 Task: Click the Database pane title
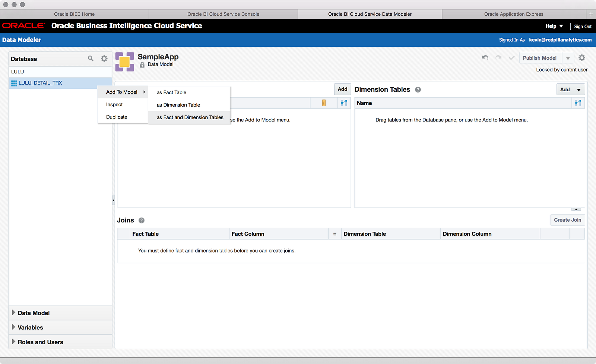[x=24, y=59]
